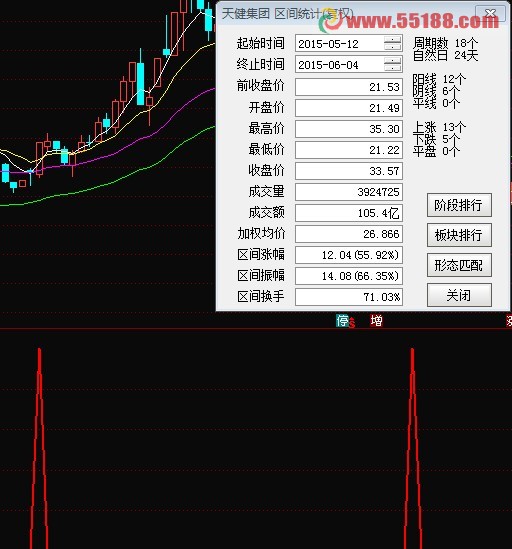Screen dimensions: 512x549
Task: Increase the 起始时间 date with up spinner
Action: [x=392, y=40]
